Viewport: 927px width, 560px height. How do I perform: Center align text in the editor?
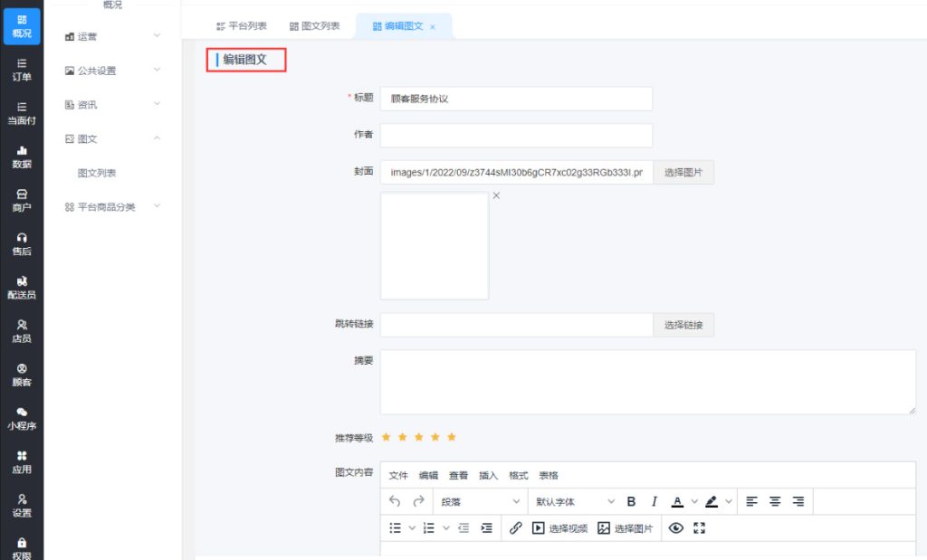click(776, 501)
